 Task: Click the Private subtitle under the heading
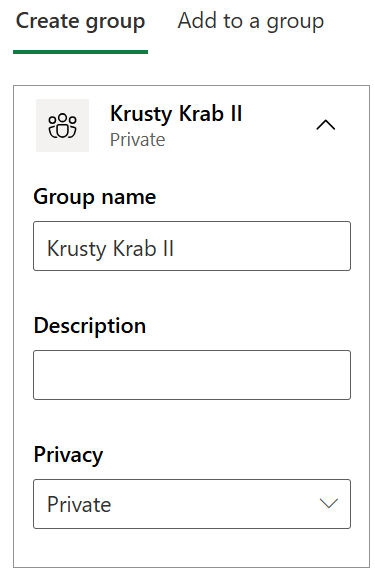tap(138, 140)
